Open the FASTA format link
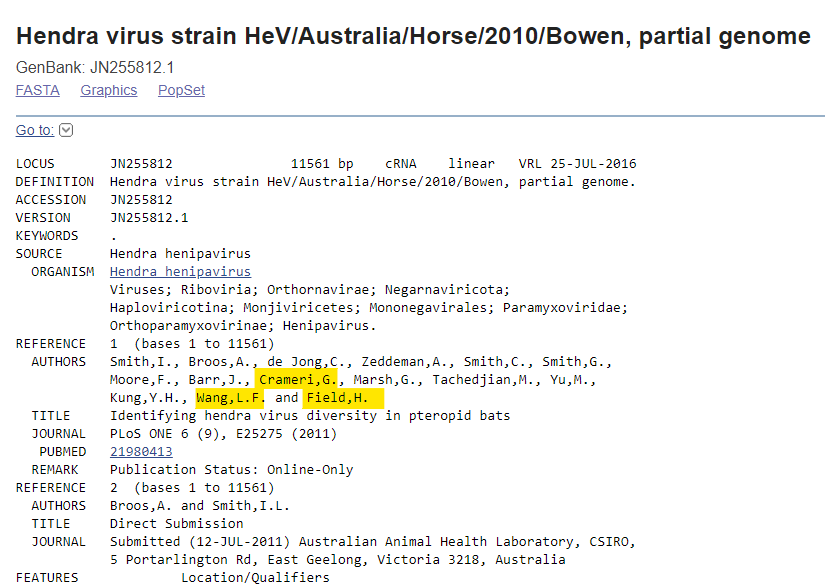825x587 pixels. (37, 91)
